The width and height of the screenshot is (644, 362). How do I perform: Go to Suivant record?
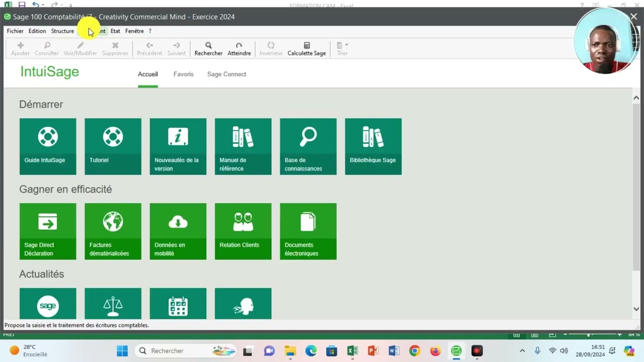pyautogui.click(x=177, y=49)
